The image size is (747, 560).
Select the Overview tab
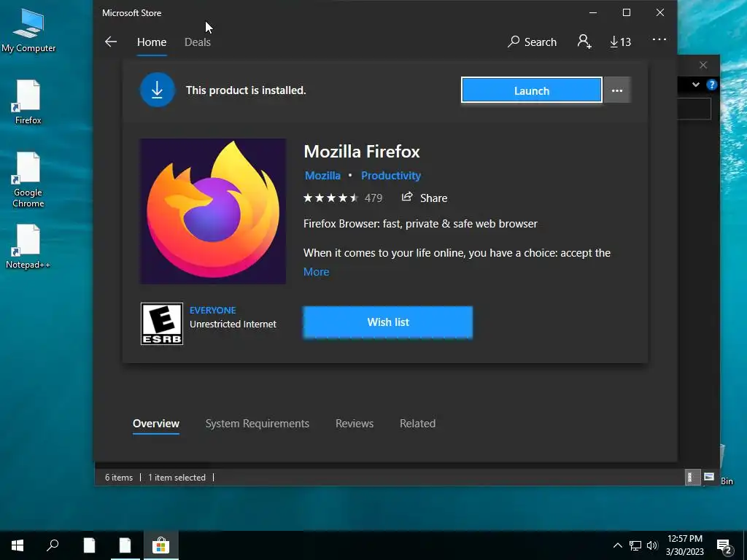click(x=156, y=424)
